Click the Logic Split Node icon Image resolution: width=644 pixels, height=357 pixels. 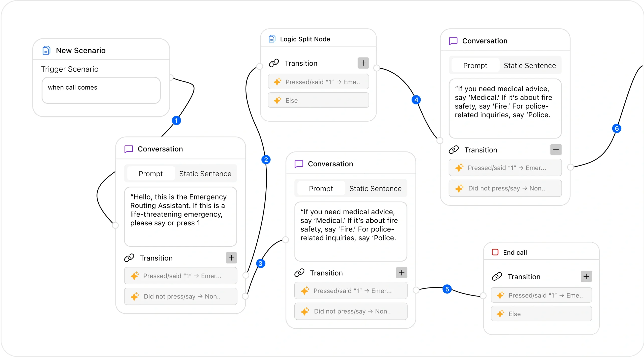[272, 39]
